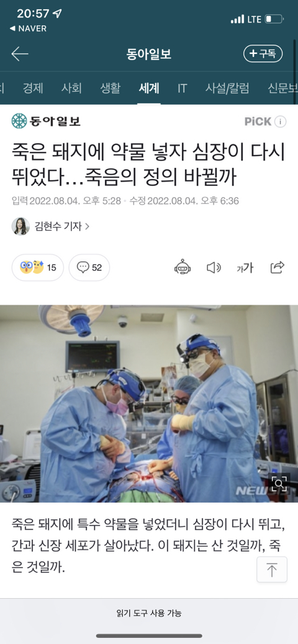Open comments button showing 52

click(89, 268)
